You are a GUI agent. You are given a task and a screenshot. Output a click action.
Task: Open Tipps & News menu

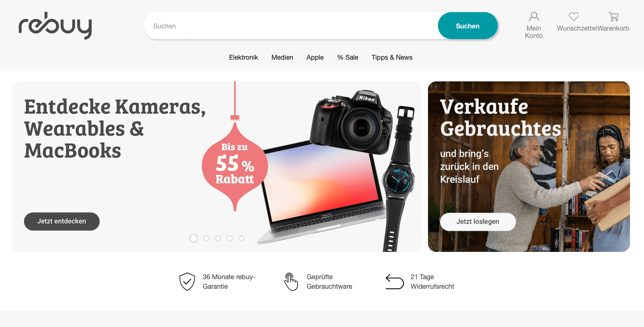pos(392,57)
